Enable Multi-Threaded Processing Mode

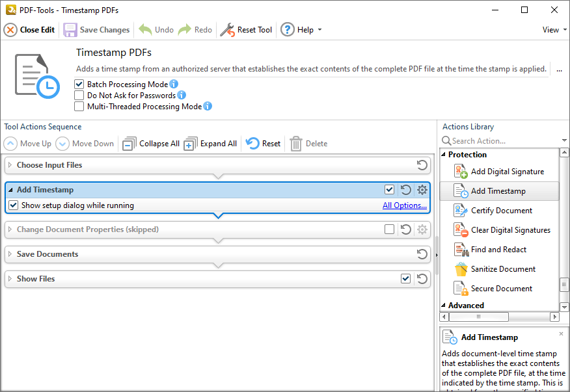[x=79, y=107]
